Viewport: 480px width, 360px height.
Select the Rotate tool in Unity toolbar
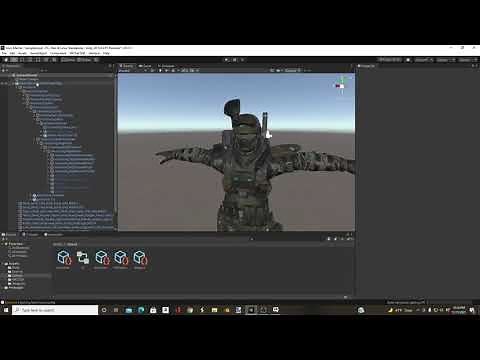click(x=22, y=60)
